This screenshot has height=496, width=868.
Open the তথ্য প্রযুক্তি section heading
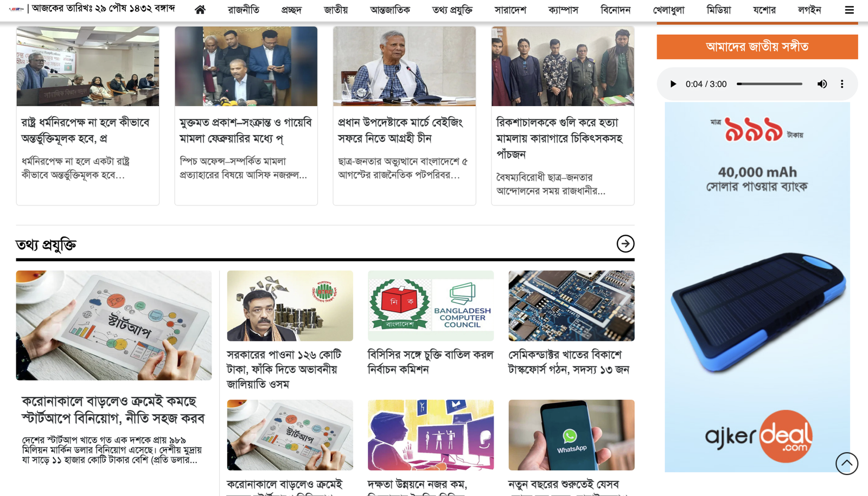pos(46,244)
